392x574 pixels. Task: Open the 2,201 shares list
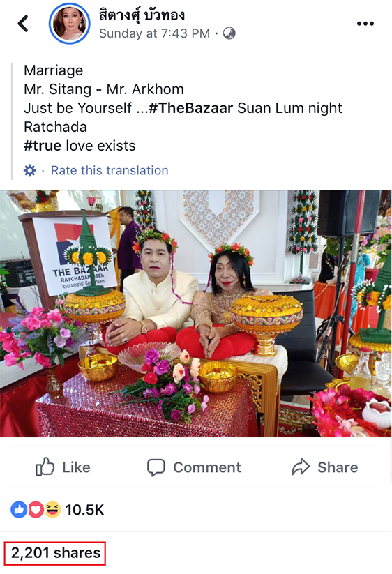click(55, 553)
